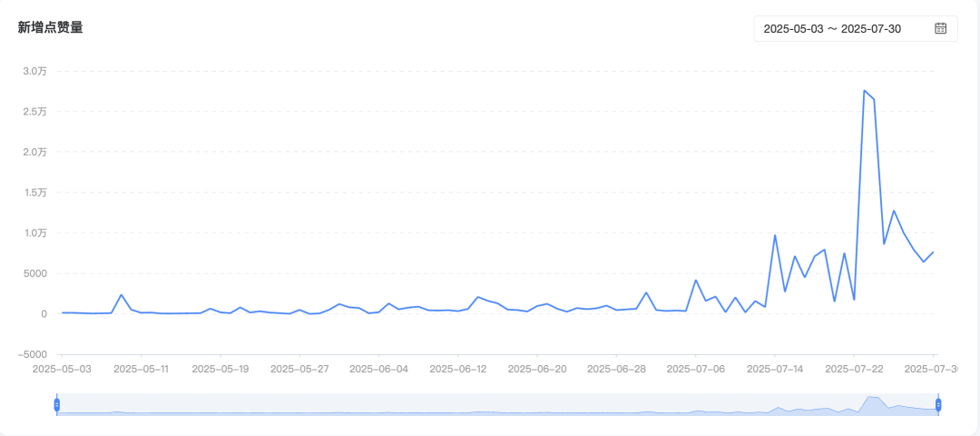980x436 pixels.
Task: Click the start date 2025-05-03 in range picker
Action: (793, 29)
